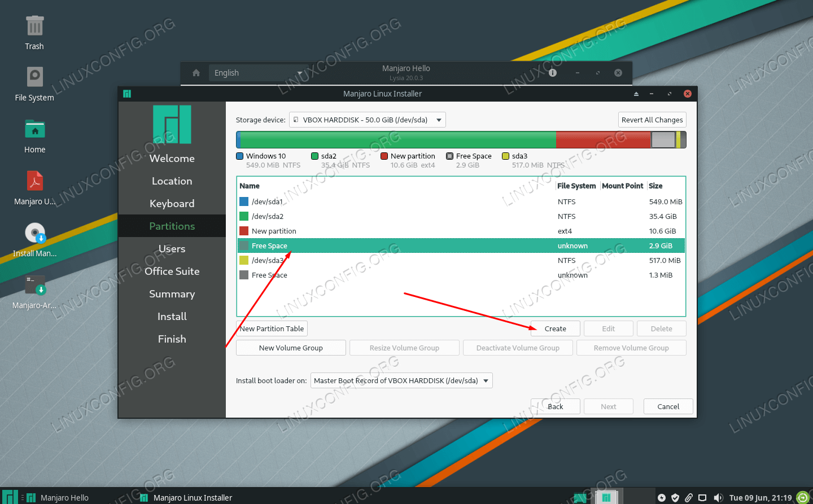Open the Manjaro-Architect desktop icon
Screen dimensions: 813x504
34,285
